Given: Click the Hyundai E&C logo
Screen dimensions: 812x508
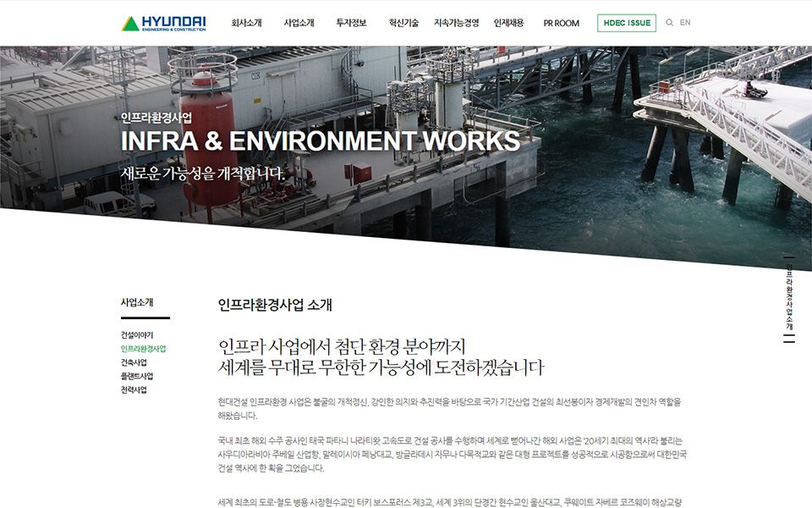Looking at the screenshot, I should [163, 23].
